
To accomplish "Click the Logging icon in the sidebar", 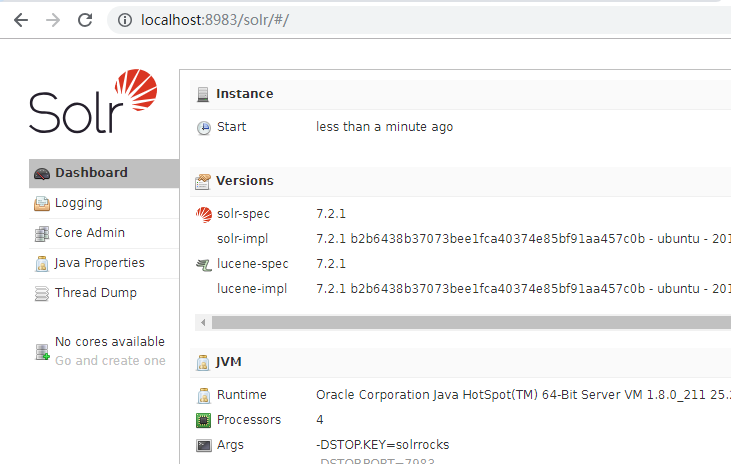I will 42,203.
